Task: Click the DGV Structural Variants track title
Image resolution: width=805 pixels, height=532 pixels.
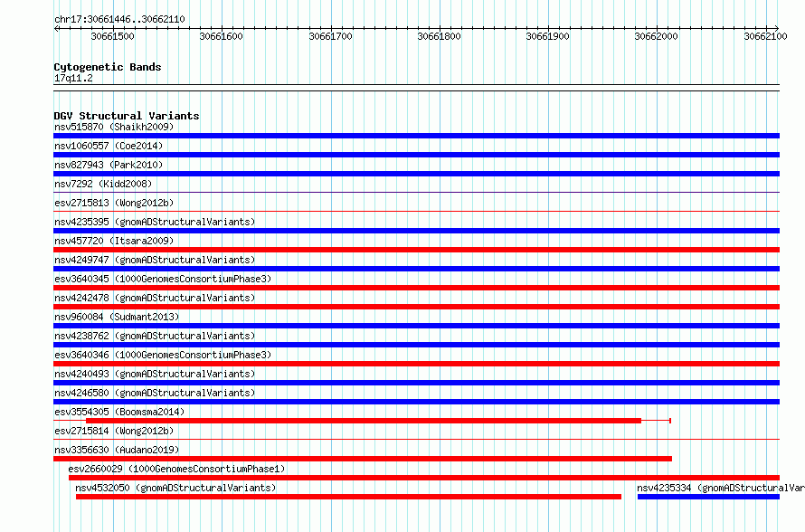Action: pyautogui.click(x=127, y=116)
